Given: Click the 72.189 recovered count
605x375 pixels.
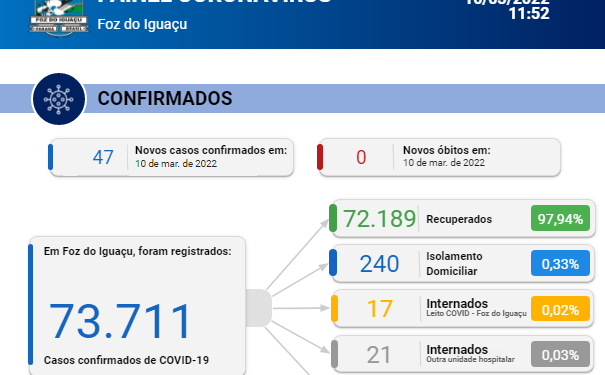Looking at the screenshot, I should (x=379, y=219).
